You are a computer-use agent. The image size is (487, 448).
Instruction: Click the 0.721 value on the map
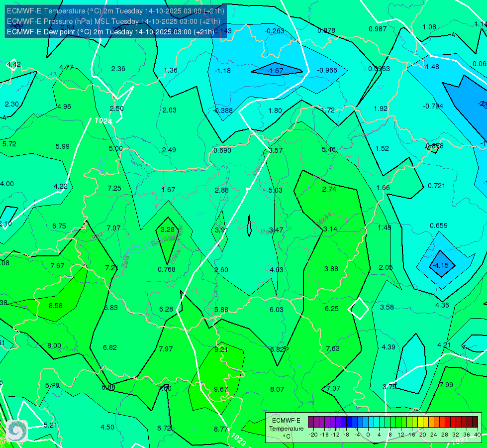pos(436,186)
